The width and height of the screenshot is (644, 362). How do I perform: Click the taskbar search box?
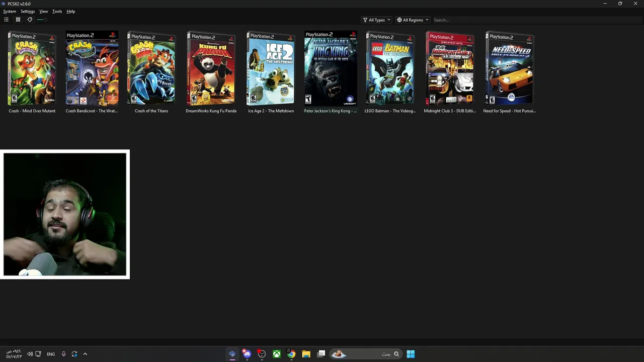tap(365, 354)
